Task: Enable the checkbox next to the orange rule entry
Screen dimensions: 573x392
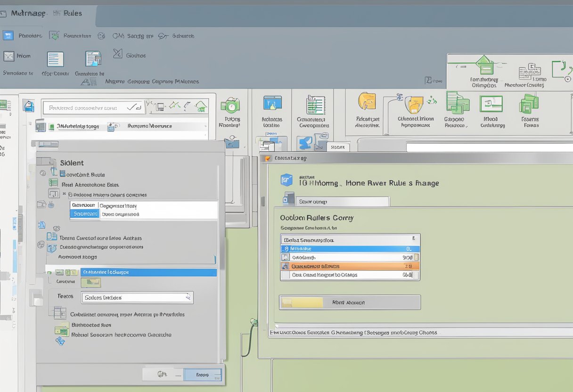Action: [x=284, y=266]
